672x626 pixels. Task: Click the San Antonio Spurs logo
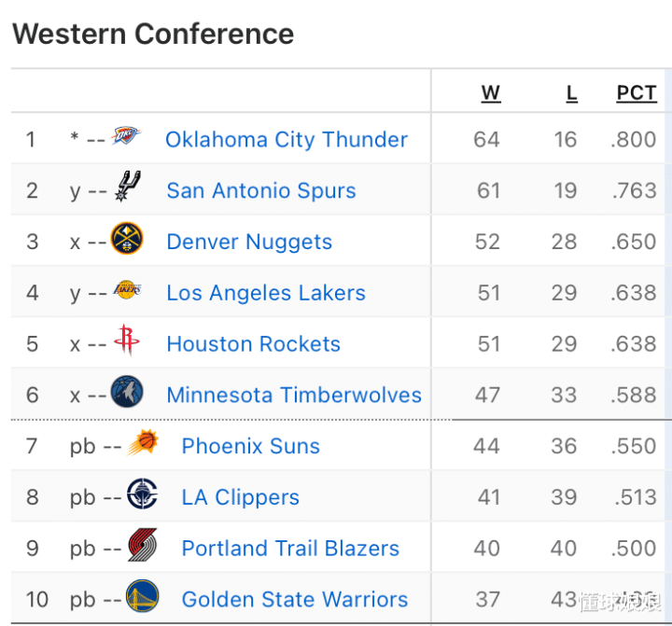127,188
